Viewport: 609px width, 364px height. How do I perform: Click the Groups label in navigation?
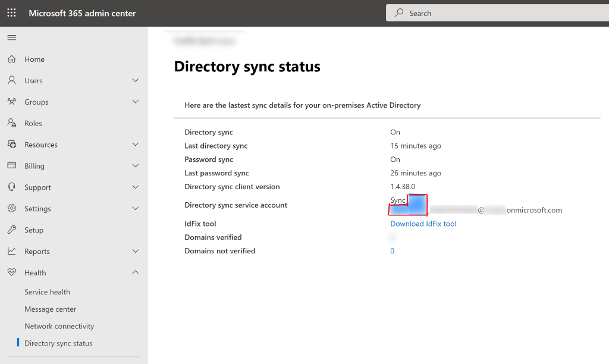(x=36, y=102)
